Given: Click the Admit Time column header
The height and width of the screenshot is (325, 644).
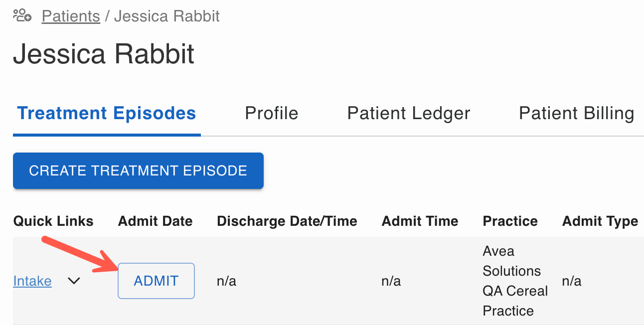Looking at the screenshot, I should [420, 221].
